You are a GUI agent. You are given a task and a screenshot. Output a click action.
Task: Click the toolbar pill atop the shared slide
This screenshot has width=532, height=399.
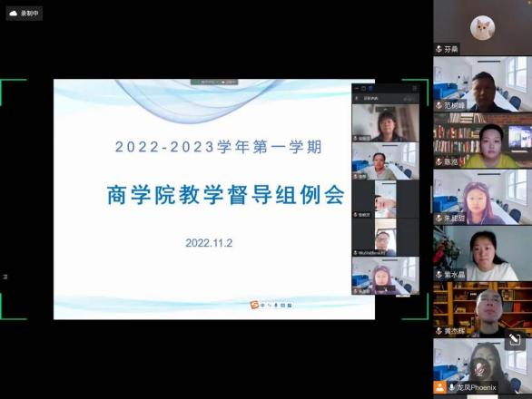click(x=214, y=82)
